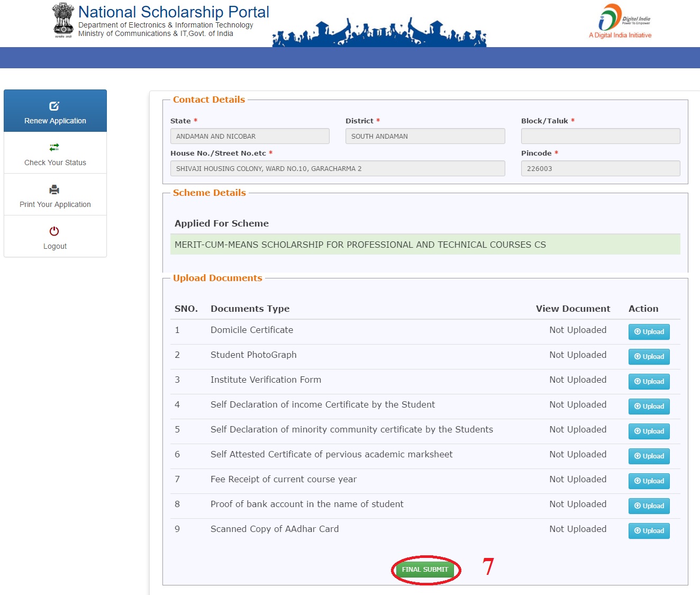Upload Fee Receipt of current course year
700x595 pixels.
649,481
